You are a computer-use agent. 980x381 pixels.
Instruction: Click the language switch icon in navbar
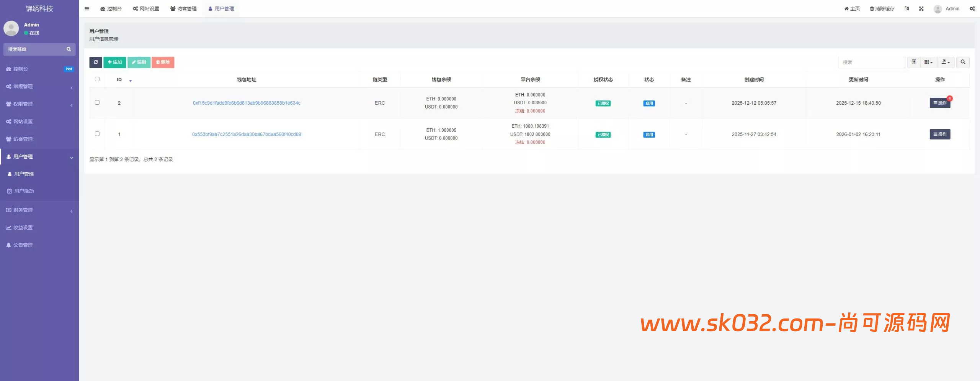coord(907,8)
